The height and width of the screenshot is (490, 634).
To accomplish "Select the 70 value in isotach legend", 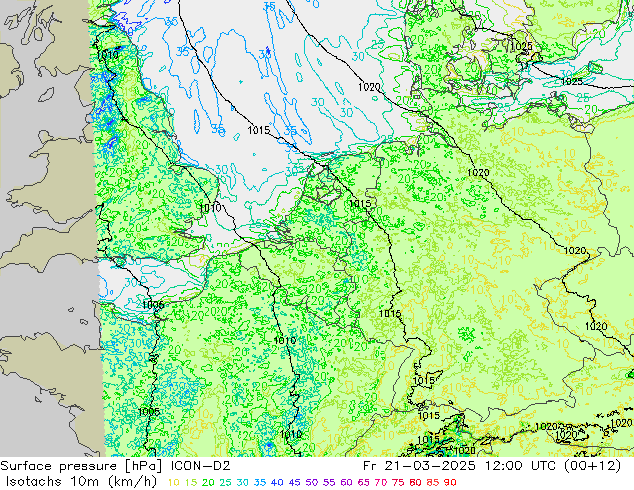I will pos(381,482).
